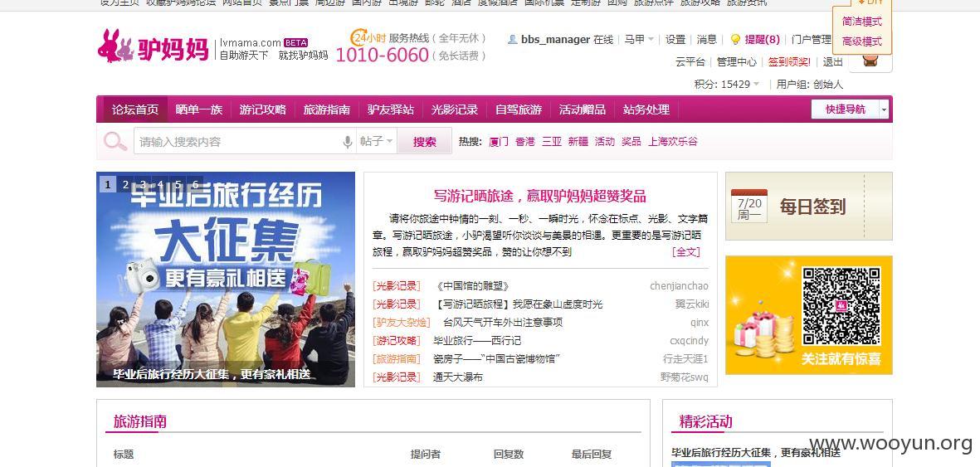Switch banner to slide 2
The image size is (980, 467).
(125, 184)
